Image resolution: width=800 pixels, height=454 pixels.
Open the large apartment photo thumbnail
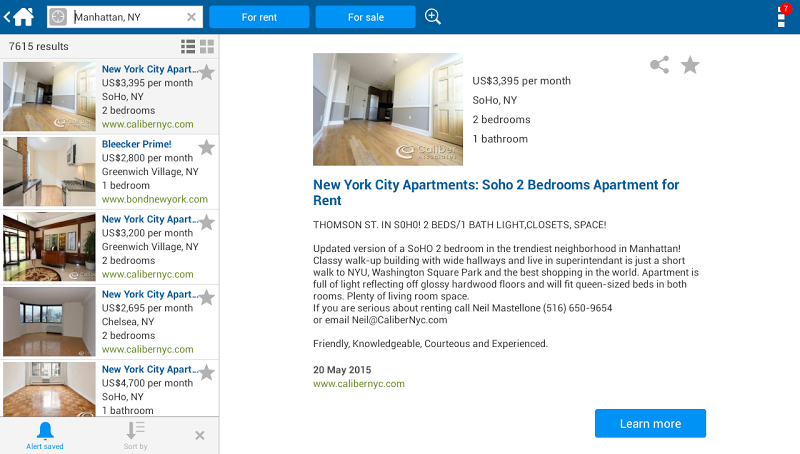[x=388, y=109]
